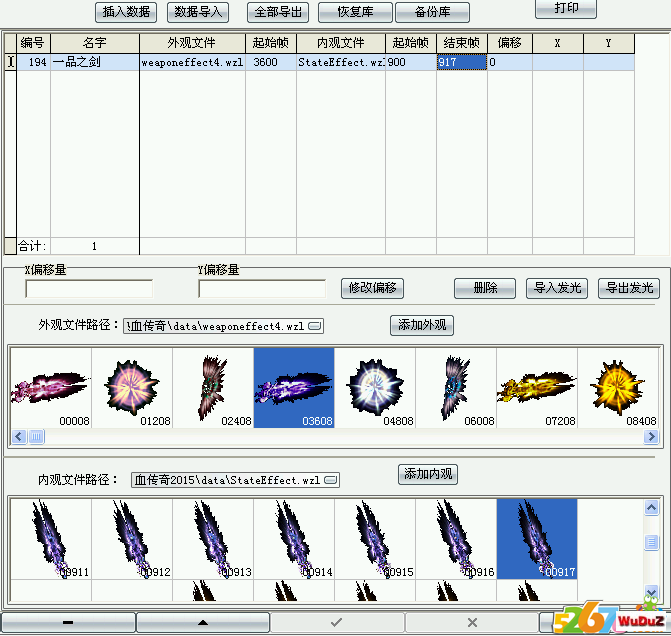This screenshot has height=636, width=671.
Task: Click the 删除 button
Action: pos(485,288)
